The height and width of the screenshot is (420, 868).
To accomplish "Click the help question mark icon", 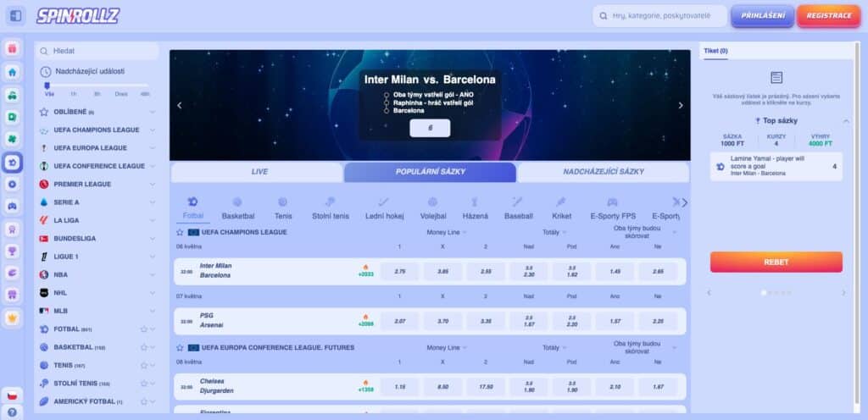I will coord(12,412).
